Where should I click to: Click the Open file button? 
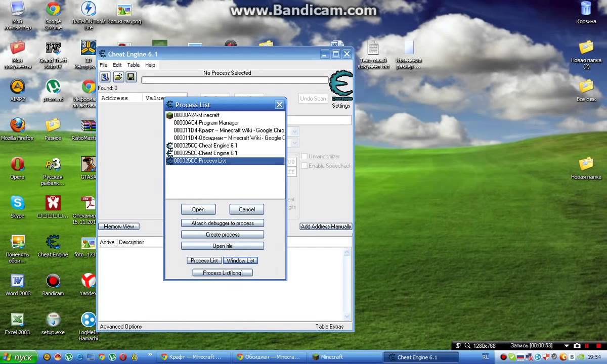pyautogui.click(x=223, y=246)
